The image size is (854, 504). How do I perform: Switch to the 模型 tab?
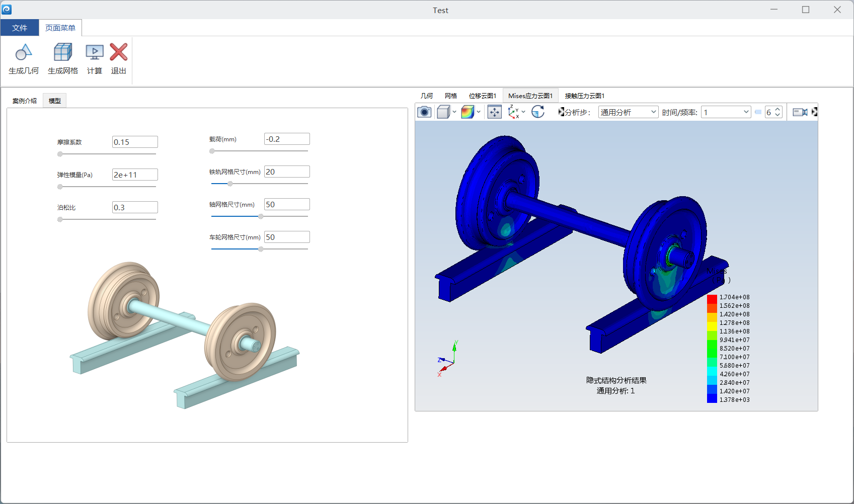(x=55, y=101)
